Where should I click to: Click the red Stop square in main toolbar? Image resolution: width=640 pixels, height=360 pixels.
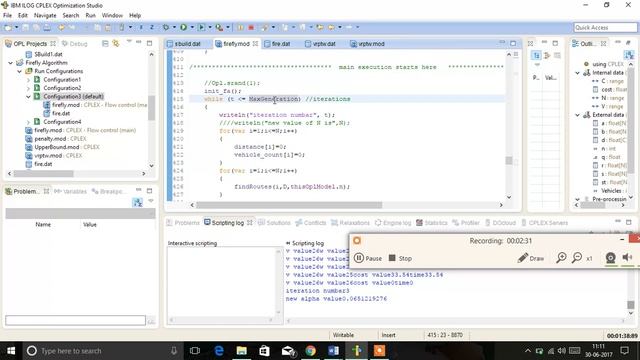click(x=251, y=27)
